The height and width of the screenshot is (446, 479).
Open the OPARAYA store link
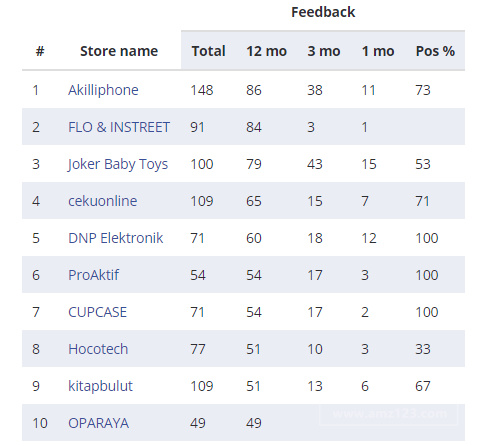coord(98,423)
